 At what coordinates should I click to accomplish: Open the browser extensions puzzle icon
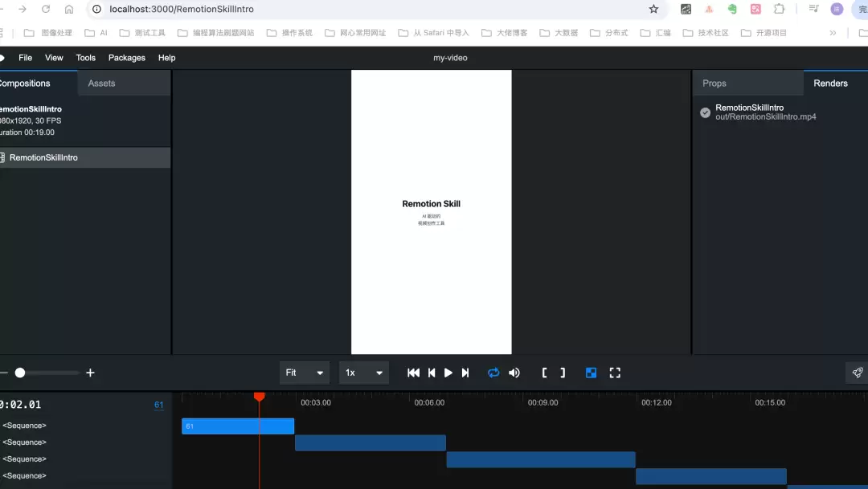780,9
